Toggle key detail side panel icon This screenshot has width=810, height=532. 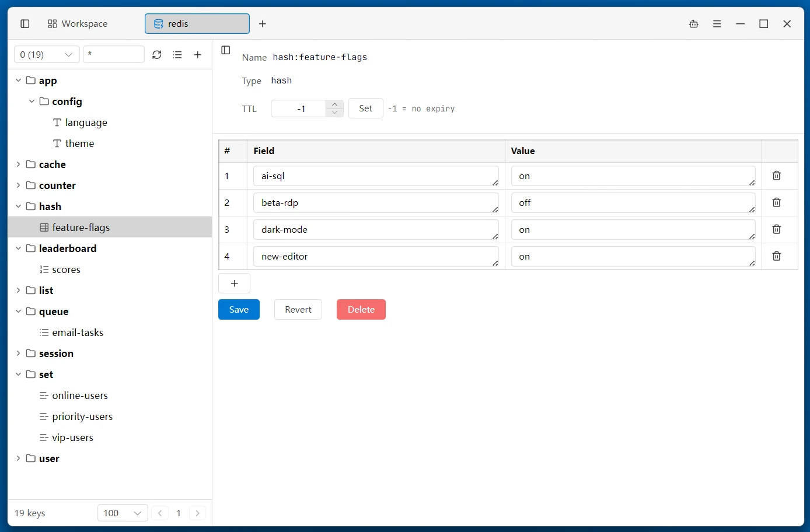(226, 50)
